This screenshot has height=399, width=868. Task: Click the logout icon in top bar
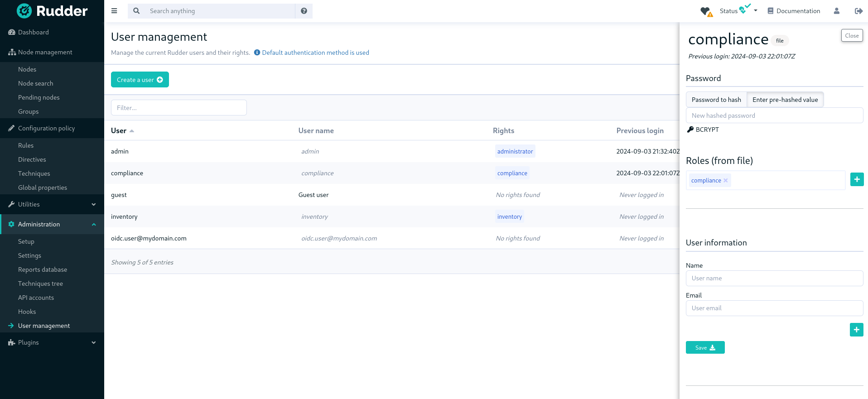[x=858, y=11]
